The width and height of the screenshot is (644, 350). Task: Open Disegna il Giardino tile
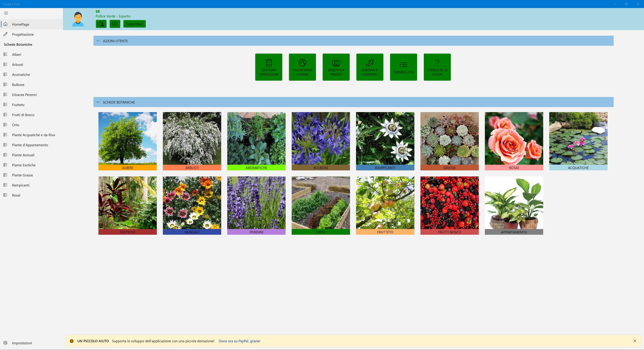pyautogui.click(x=369, y=67)
